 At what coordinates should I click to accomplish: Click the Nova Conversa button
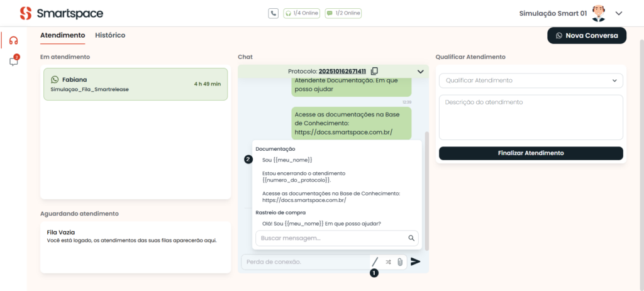587,36
